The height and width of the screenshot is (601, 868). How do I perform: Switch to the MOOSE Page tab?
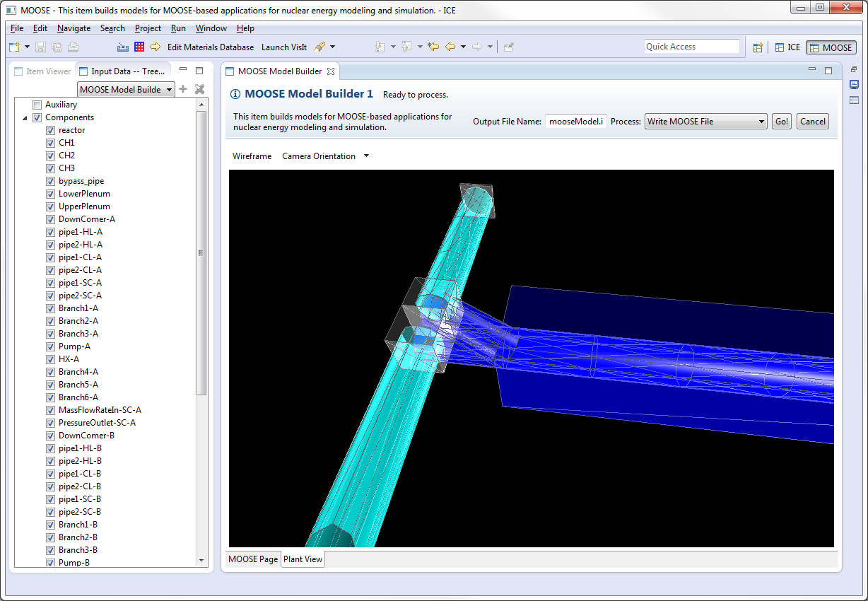(x=253, y=559)
